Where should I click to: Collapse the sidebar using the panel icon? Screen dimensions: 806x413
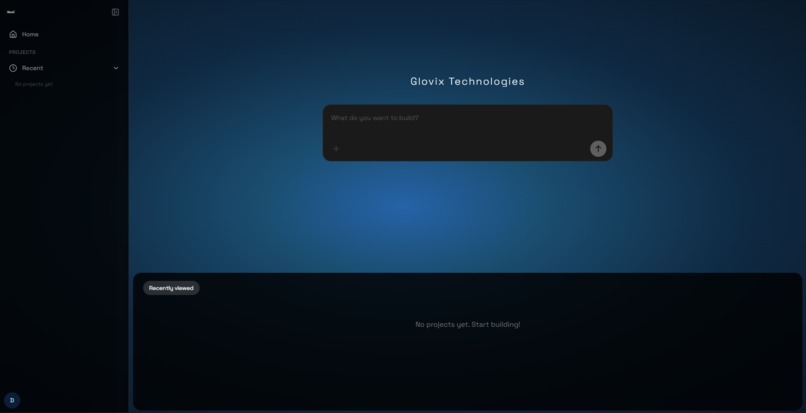pos(115,12)
